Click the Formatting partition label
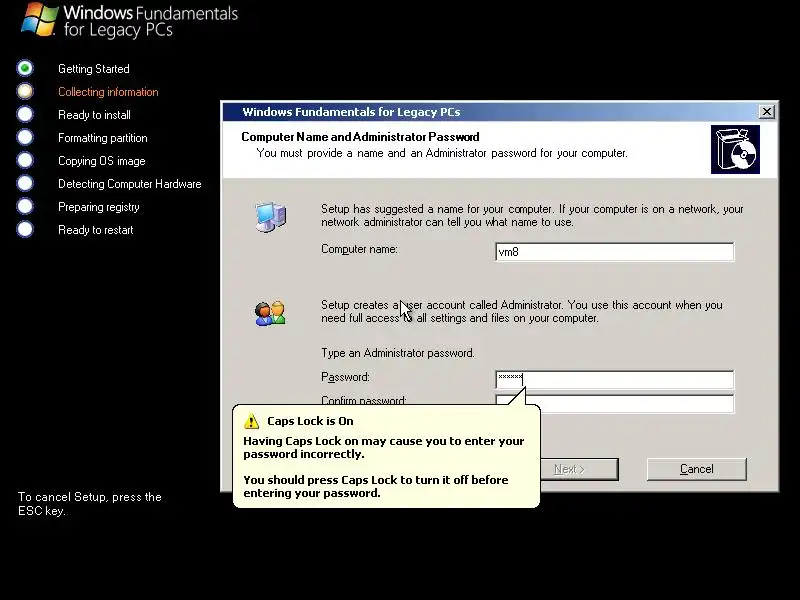800x600 pixels. coord(103,138)
